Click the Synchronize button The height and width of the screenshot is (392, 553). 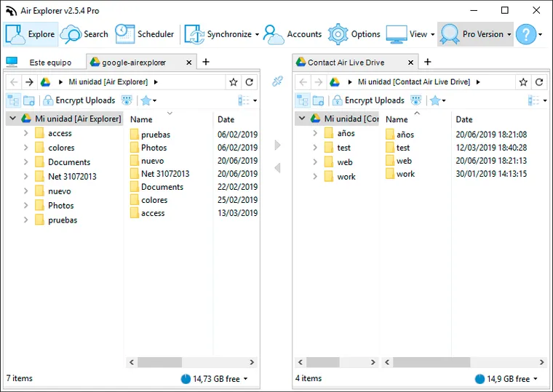click(218, 34)
